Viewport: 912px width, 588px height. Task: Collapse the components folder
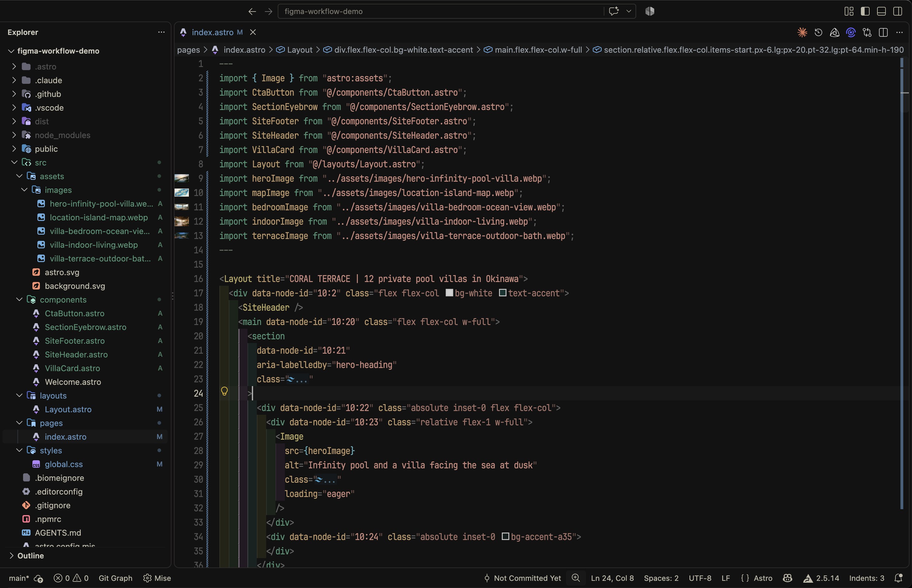point(19,300)
